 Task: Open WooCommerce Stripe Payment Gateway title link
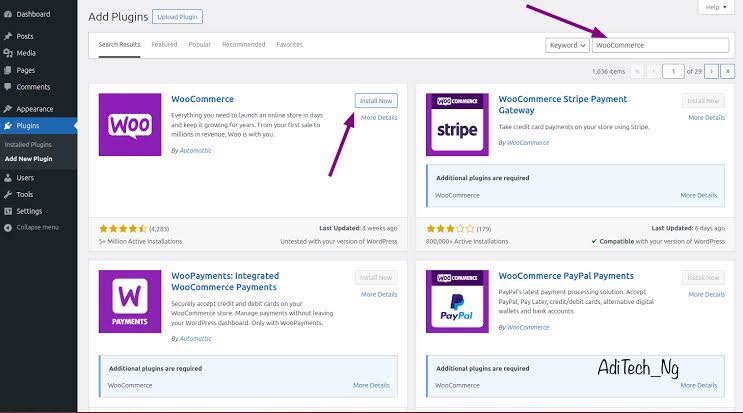pyautogui.click(x=562, y=105)
